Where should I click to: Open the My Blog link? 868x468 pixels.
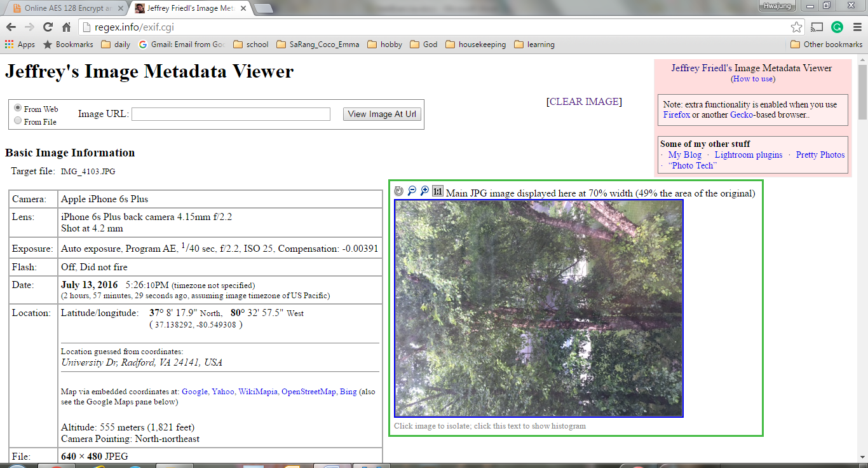685,155
